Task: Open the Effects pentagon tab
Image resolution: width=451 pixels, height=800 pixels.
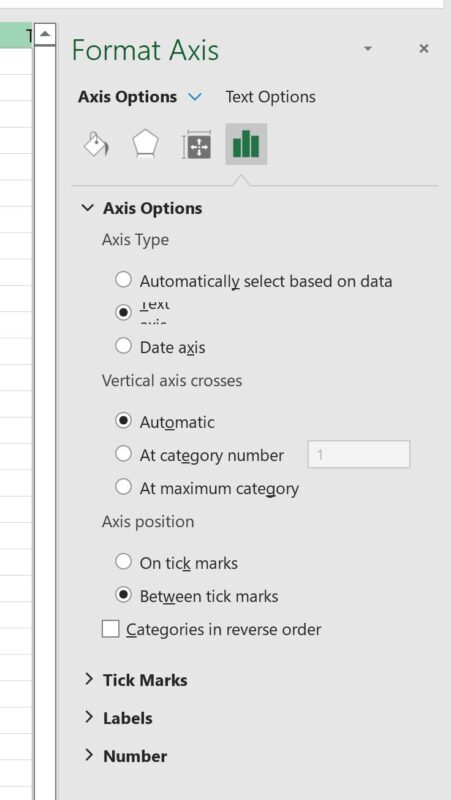Action: click(x=145, y=144)
